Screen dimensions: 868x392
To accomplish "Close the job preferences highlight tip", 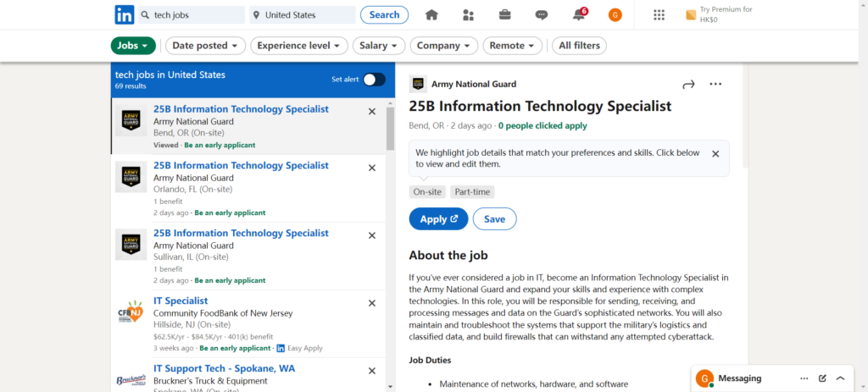I will (x=715, y=154).
